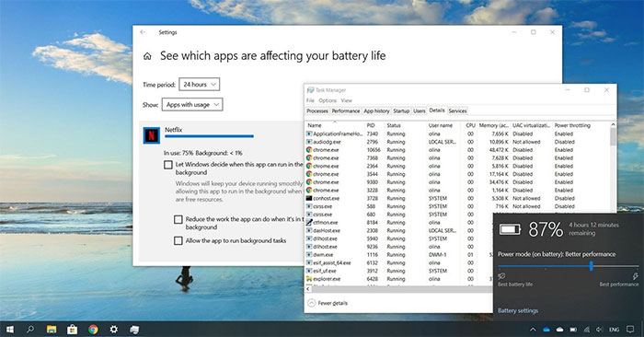
Task: Select ctfmon.exe process icon
Action: [309, 222]
